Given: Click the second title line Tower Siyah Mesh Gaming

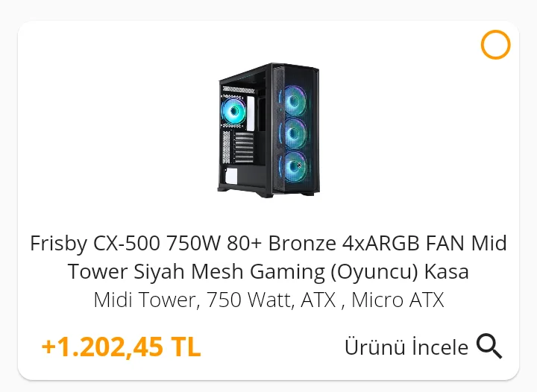Looking at the screenshot, I should [x=268, y=271].
